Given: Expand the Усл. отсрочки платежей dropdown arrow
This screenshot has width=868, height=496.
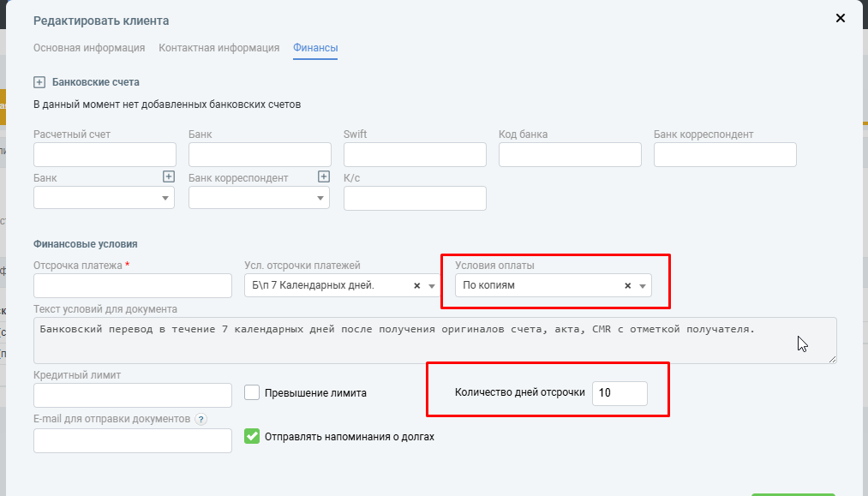Looking at the screenshot, I should click(432, 286).
